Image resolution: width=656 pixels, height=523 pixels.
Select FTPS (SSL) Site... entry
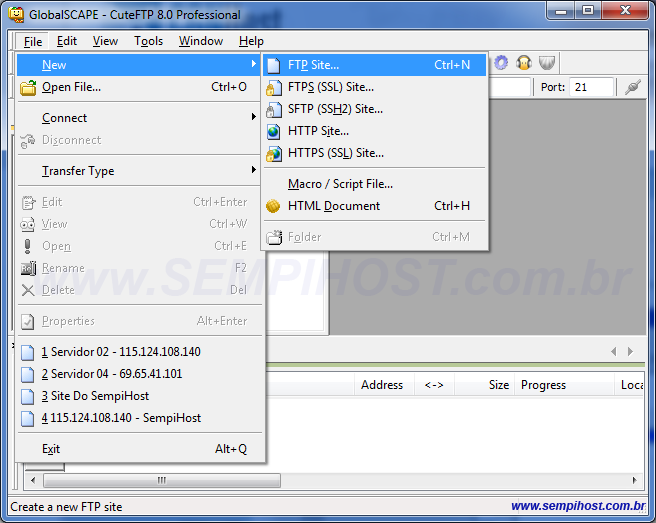tap(374, 87)
